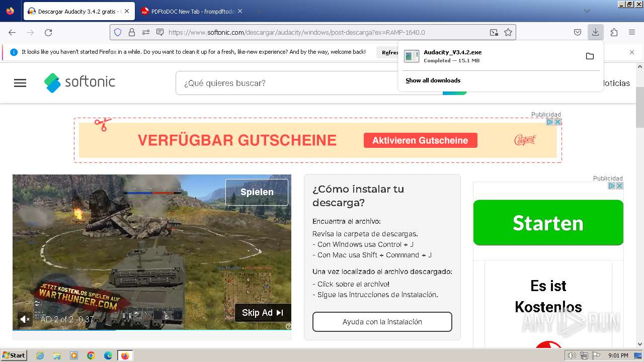This screenshot has width=644, height=362.
Task: Open the Save to Pocket icon
Action: click(x=578, y=32)
